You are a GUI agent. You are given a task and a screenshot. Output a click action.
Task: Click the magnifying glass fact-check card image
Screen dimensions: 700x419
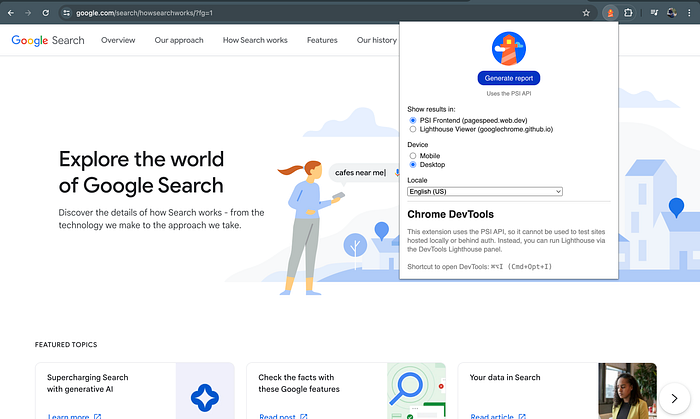[417, 391]
